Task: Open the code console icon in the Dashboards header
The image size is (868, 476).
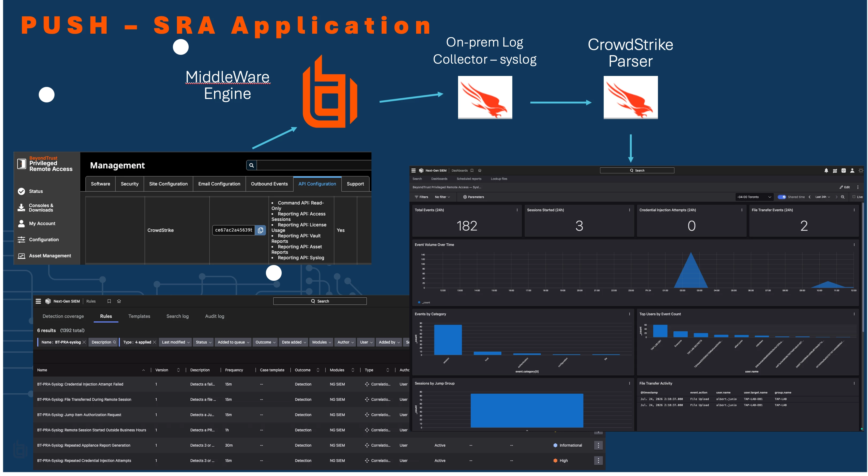Action: [844, 171]
